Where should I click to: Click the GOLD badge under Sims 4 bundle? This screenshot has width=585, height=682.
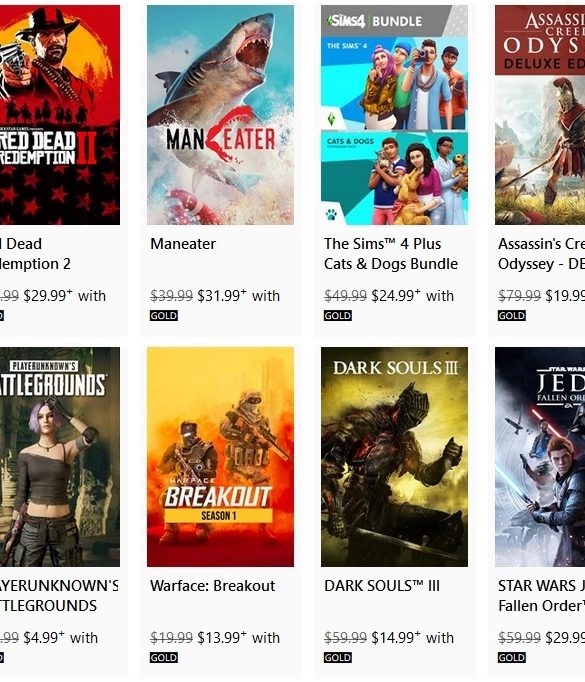pyautogui.click(x=338, y=315)
